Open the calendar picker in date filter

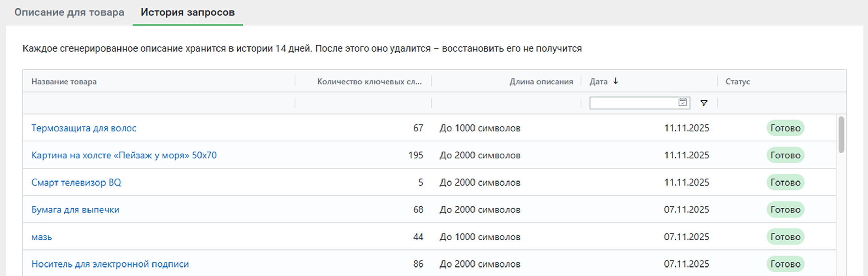click(x=682, y=102)
